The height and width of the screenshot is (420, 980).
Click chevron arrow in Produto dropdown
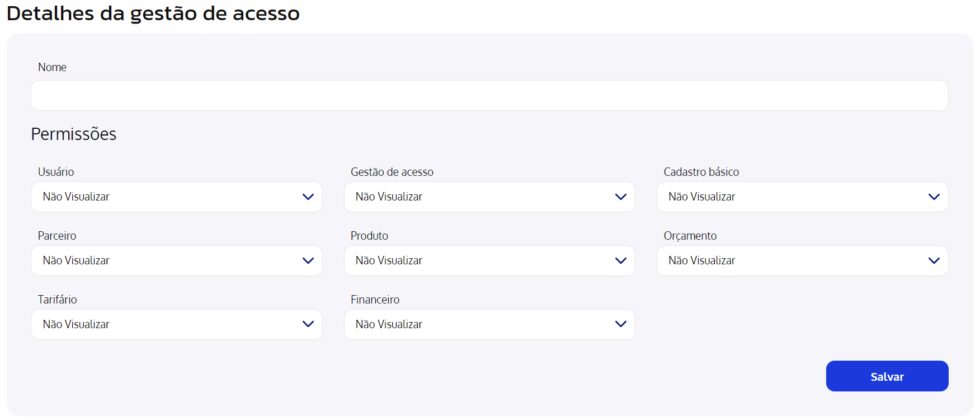[x=621, y=260]
